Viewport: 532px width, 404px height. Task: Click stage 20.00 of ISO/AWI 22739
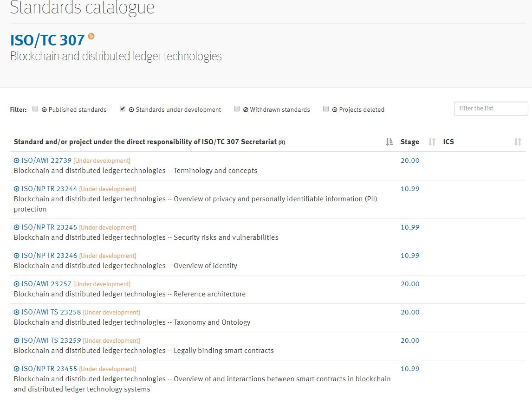410,160
